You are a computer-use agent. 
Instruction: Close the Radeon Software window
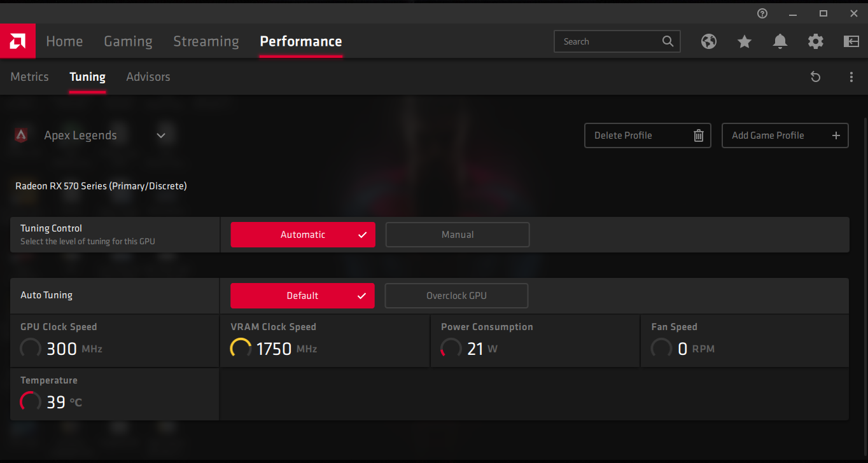coord(854,13)
